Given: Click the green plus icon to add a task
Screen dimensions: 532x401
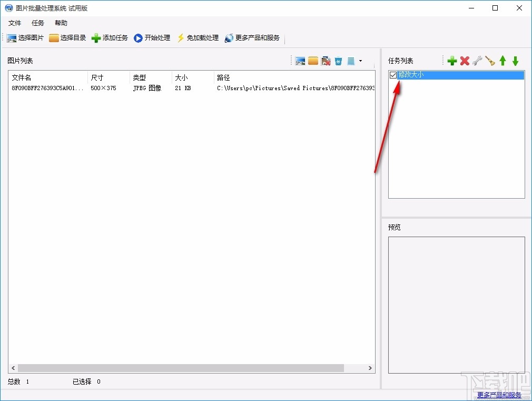Looking at the screenshot, I should click(452, 61).
